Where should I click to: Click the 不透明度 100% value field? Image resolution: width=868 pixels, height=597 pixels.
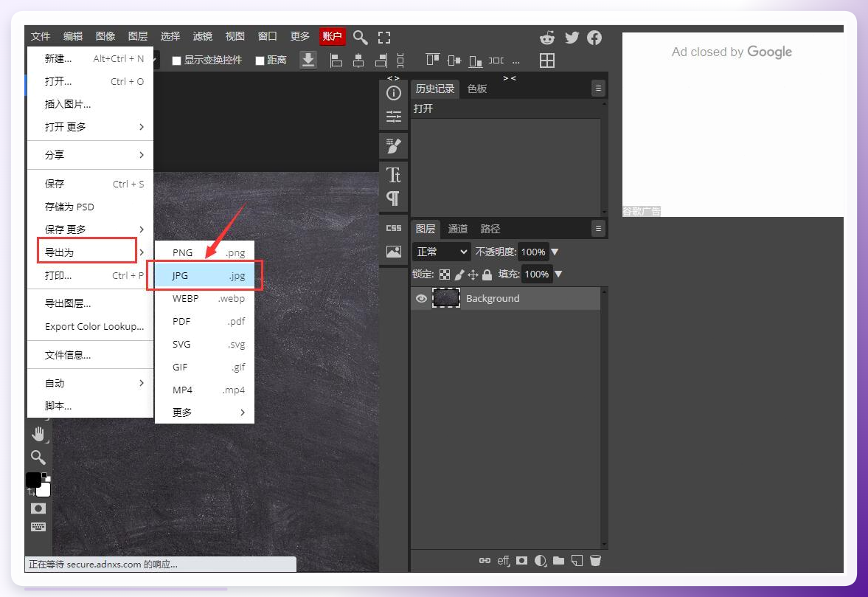tap(533, 252)
